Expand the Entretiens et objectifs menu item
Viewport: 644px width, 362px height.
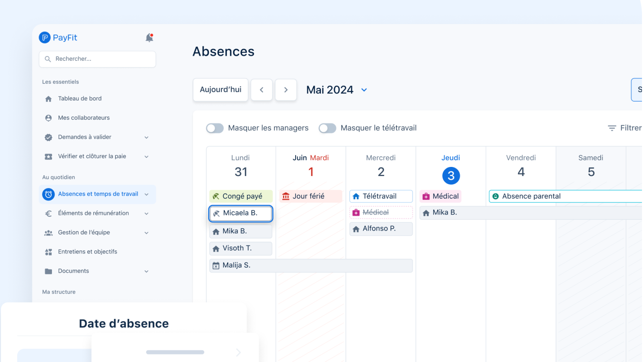pyautogui.click(x=88, y=252)
